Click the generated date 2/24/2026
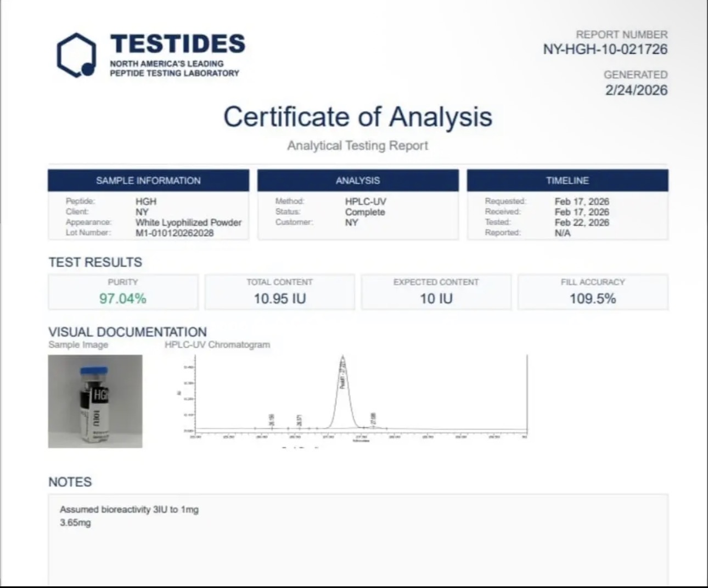 click(637, 91)
